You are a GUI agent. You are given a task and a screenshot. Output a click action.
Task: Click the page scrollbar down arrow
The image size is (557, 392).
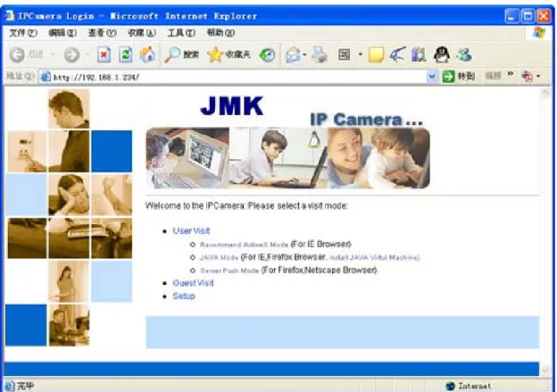coord(545,371)
